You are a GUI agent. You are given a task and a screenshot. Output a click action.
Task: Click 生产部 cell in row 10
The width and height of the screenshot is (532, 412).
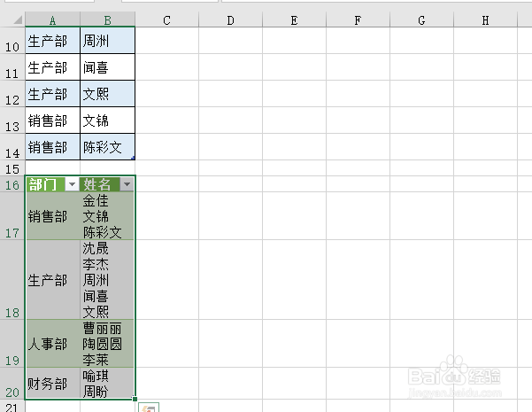coord(52,41)
